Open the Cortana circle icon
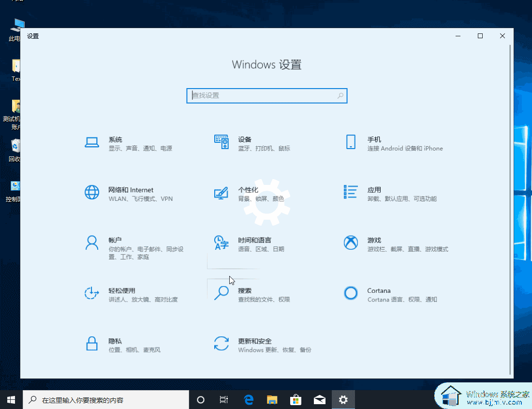 [351, 293]
